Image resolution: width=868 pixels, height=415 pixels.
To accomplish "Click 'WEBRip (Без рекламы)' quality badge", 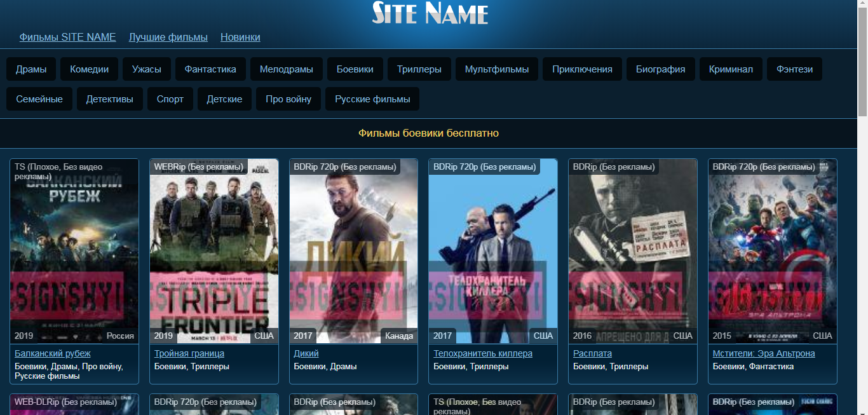I will point(198,167).
